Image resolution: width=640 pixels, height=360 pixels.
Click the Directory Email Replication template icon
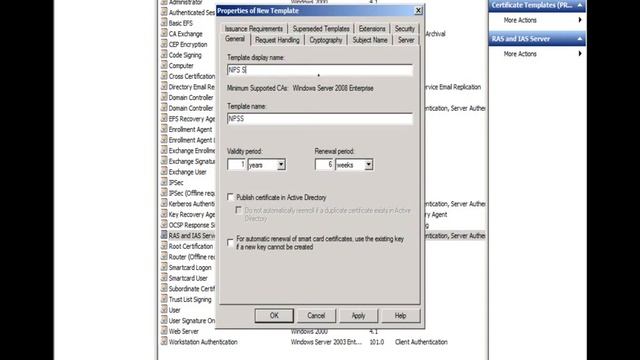click(x=164, y=87)
